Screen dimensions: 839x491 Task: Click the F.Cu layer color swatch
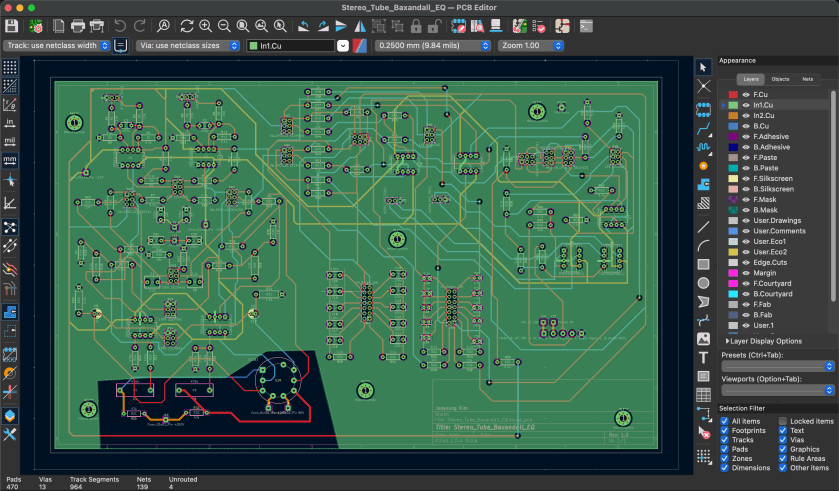733,94
